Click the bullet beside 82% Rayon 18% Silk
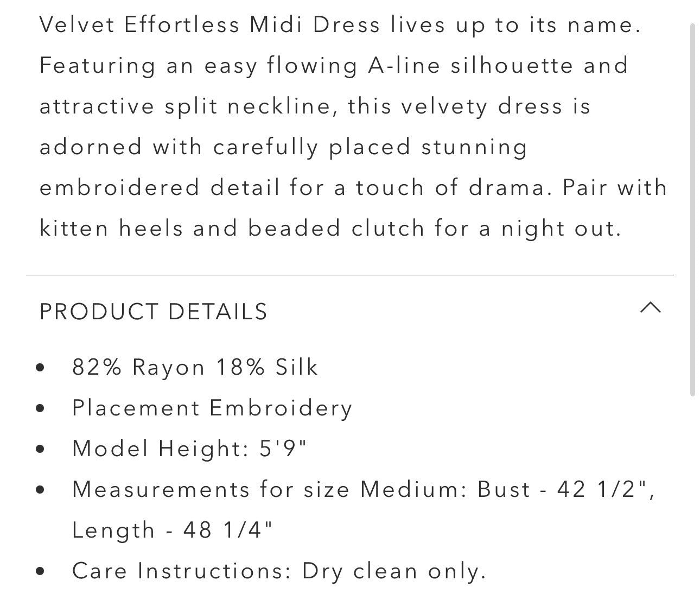Screen dimensions: 700x593 tap(40, 368)
